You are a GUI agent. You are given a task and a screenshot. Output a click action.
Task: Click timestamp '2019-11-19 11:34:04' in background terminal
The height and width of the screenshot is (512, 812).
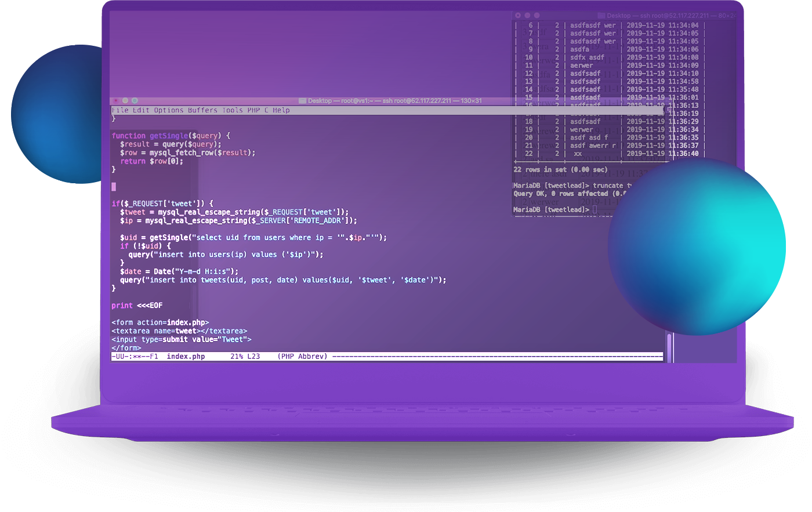(x=662, y=26)
